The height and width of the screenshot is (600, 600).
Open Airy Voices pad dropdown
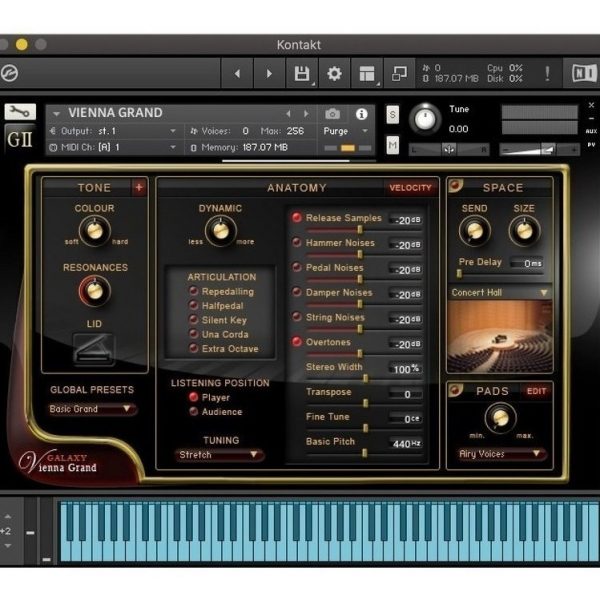point(502,454)
